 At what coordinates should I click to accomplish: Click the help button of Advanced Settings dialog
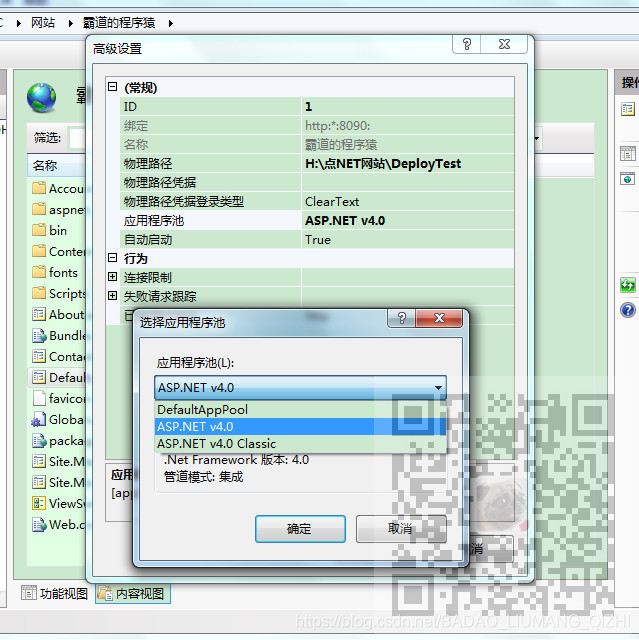(x=467, y=44)
